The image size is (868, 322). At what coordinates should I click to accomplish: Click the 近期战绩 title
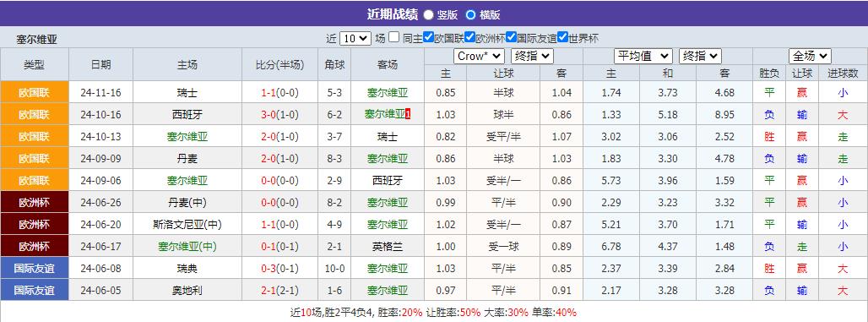tap(393, 14)
